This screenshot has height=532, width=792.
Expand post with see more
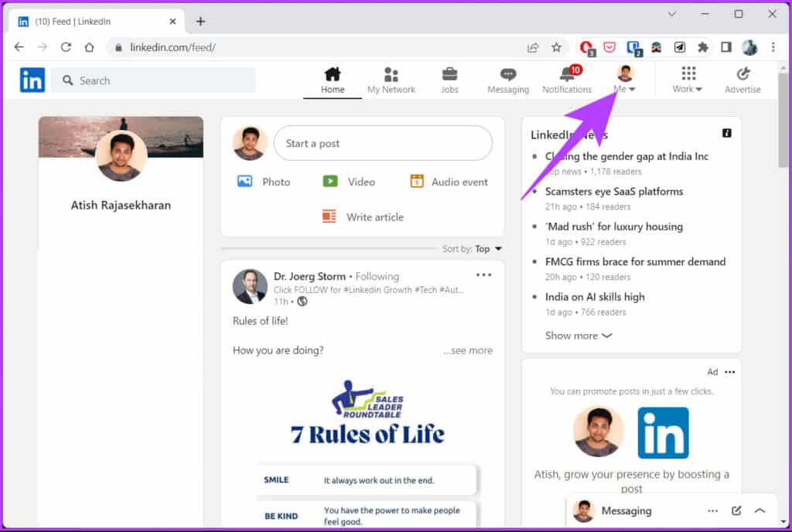[x=468, y=350]
